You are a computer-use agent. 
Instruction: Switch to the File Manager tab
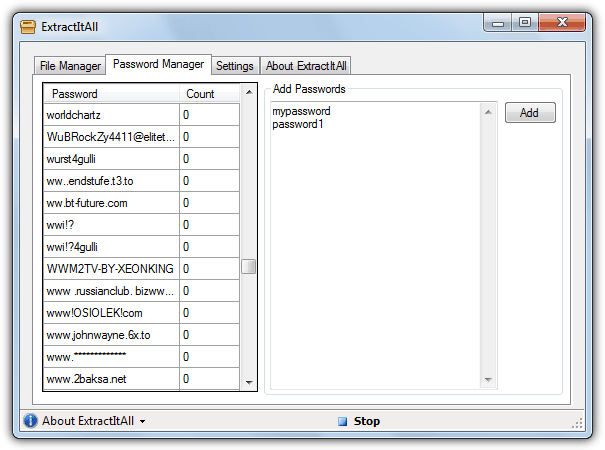[70, 66]
